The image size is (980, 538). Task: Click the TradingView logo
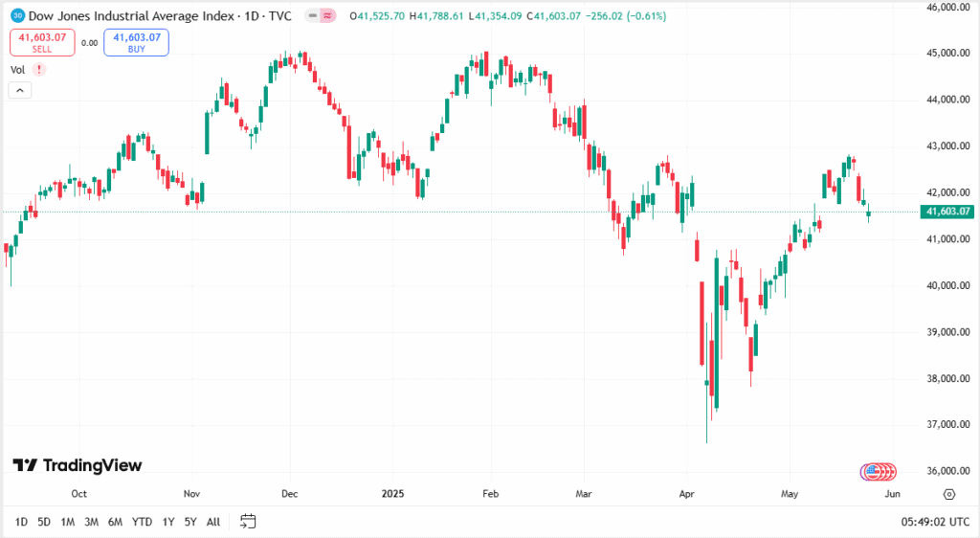point(78,465)
